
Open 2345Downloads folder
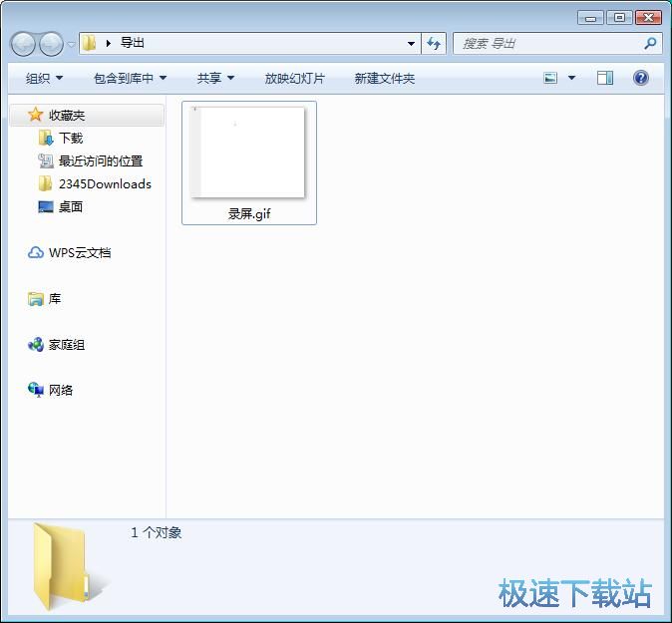coord(105,183)
